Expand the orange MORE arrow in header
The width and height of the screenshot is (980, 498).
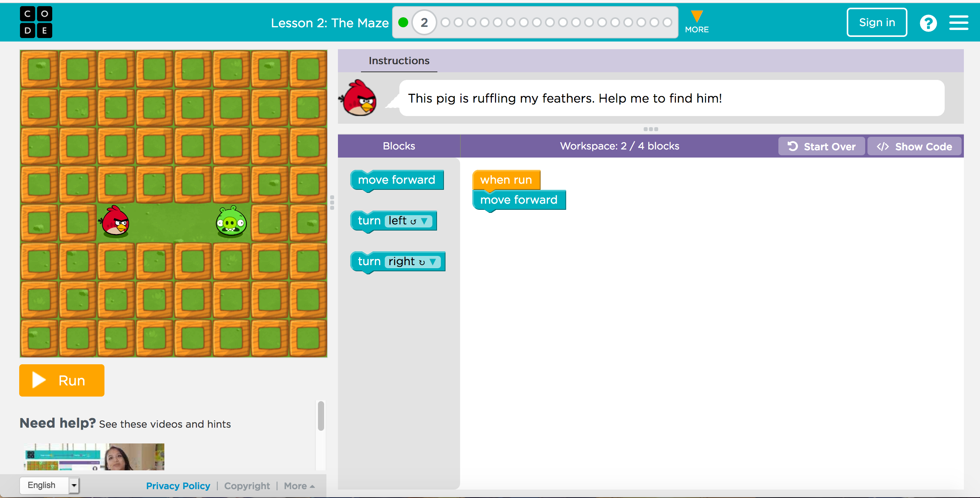tap(697, 17)
